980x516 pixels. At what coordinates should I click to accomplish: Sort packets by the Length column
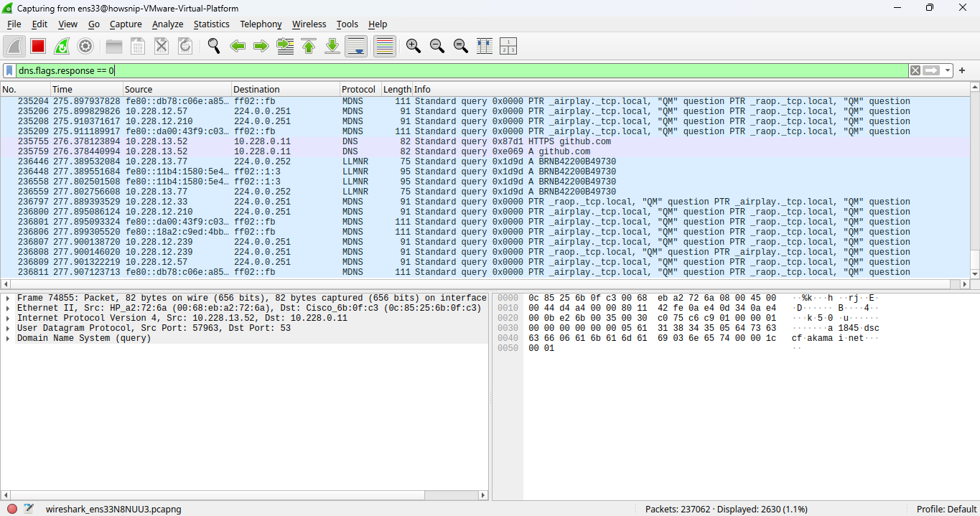[396, 90]
